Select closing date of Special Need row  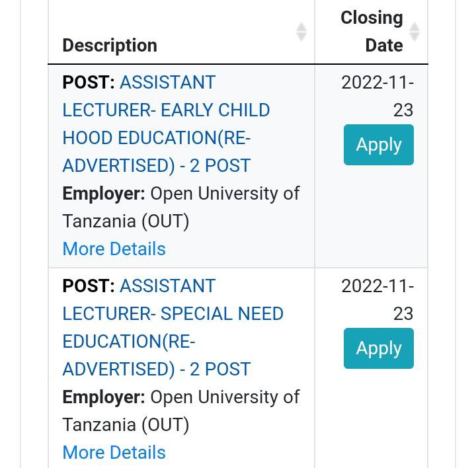(x=377, y=299)
